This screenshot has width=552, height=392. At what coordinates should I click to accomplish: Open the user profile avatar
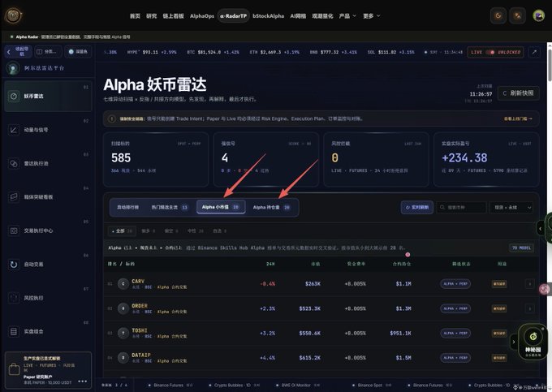539,16
